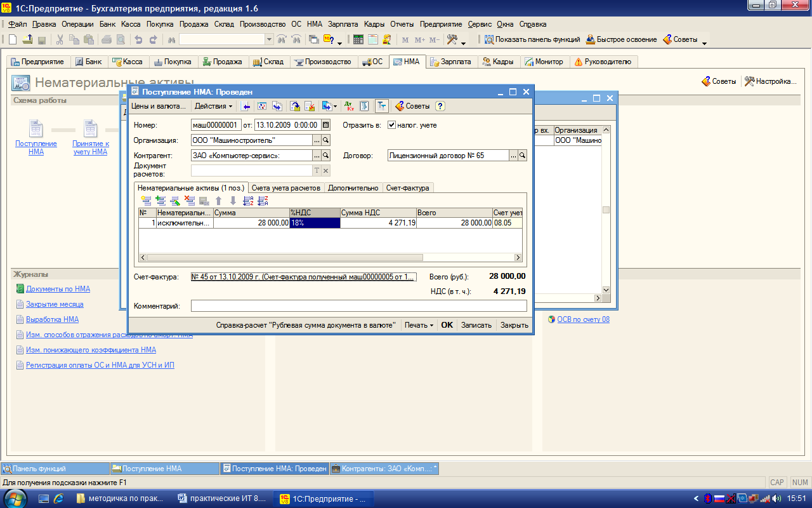Click the tools hammer-wrench icon in main toolbar
Viewport: 812px width, 508px height.
(452, 39)
